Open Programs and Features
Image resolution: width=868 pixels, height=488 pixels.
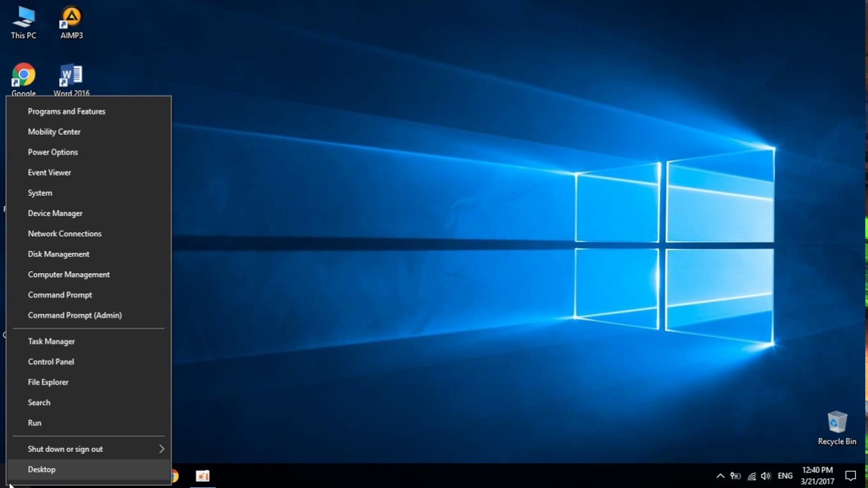[x=88, y=111]
